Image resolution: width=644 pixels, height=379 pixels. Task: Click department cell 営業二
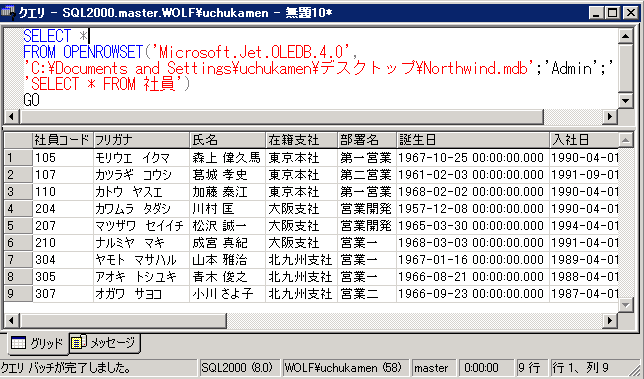point(367,294)
